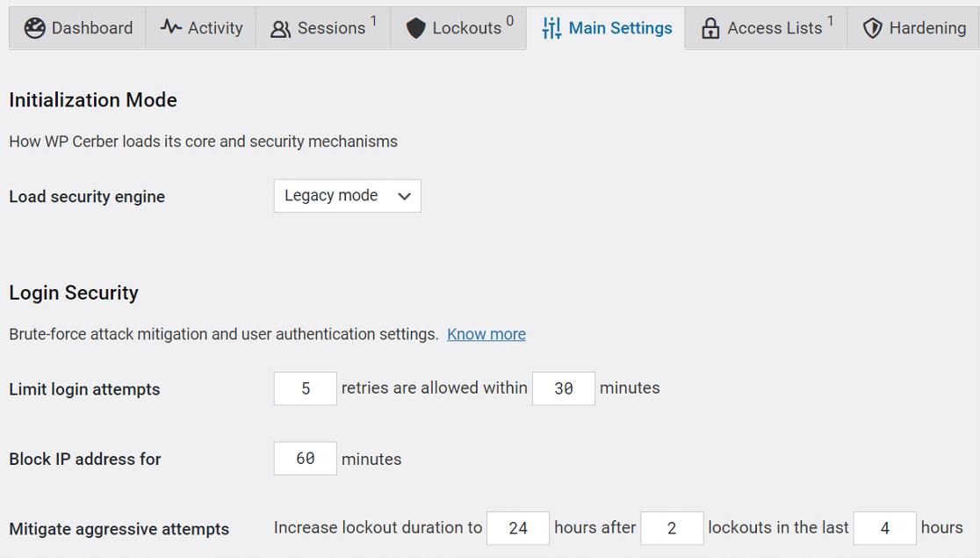Screen dimensions: 980x558
Task: Click the Main Settings sliders icon
Action: [551, 27]
